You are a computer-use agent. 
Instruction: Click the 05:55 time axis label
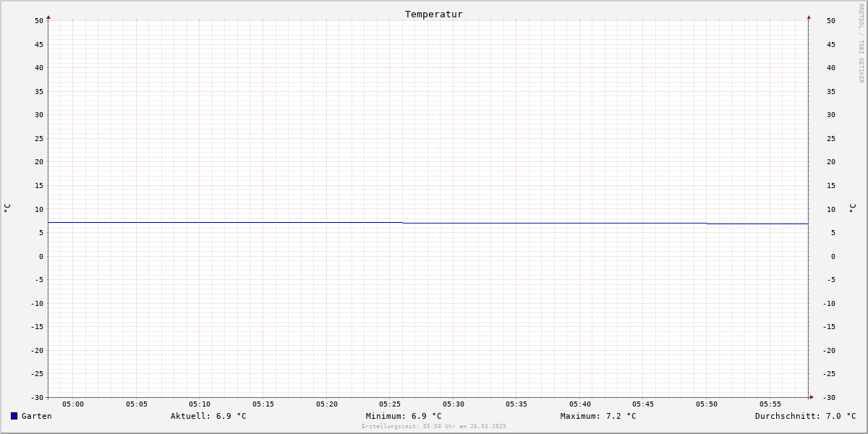pos(770,404)
